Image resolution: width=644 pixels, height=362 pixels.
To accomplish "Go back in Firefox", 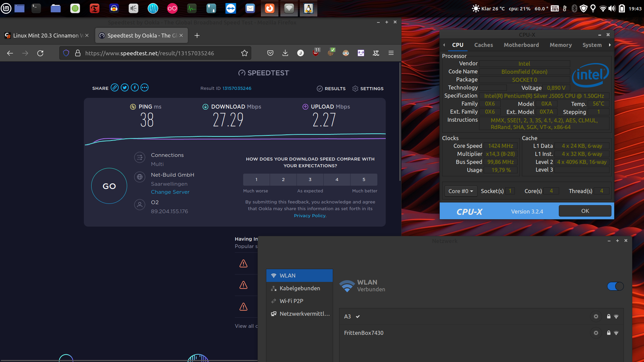I will click(x=10, y=53).
